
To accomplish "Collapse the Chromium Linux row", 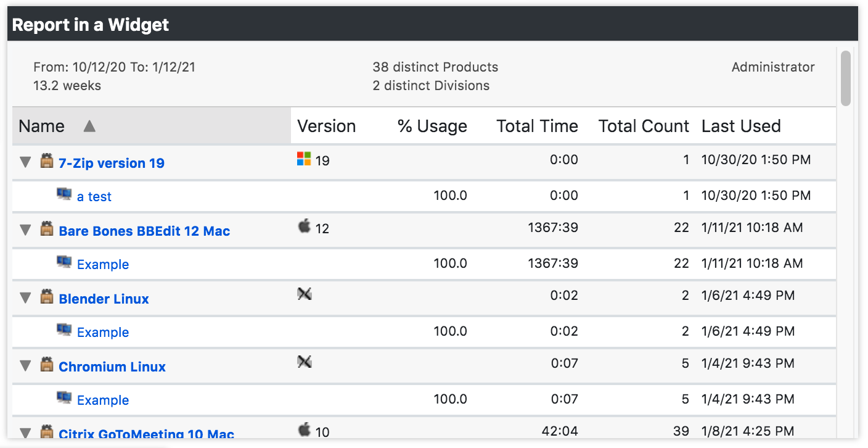I will (25, 366).
